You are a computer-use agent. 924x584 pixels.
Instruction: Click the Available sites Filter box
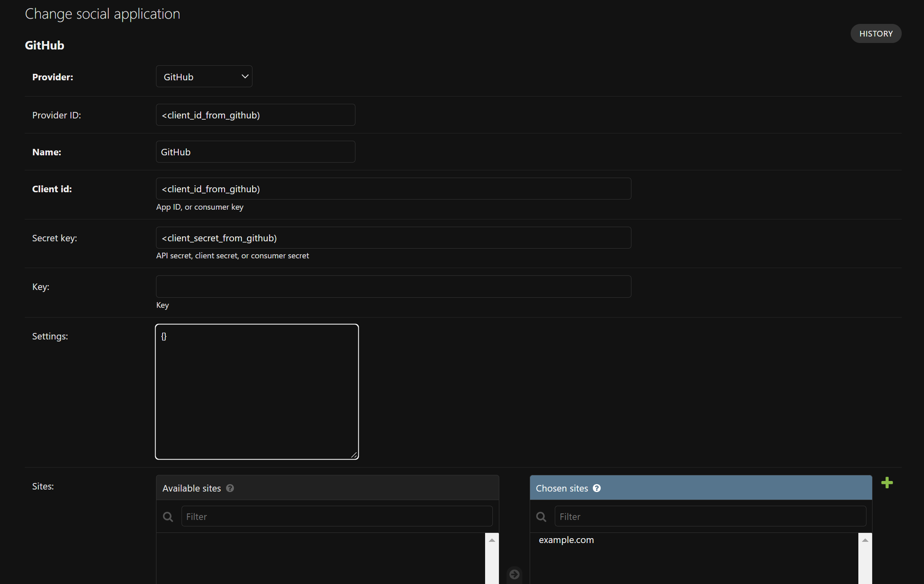click(336, 517)
